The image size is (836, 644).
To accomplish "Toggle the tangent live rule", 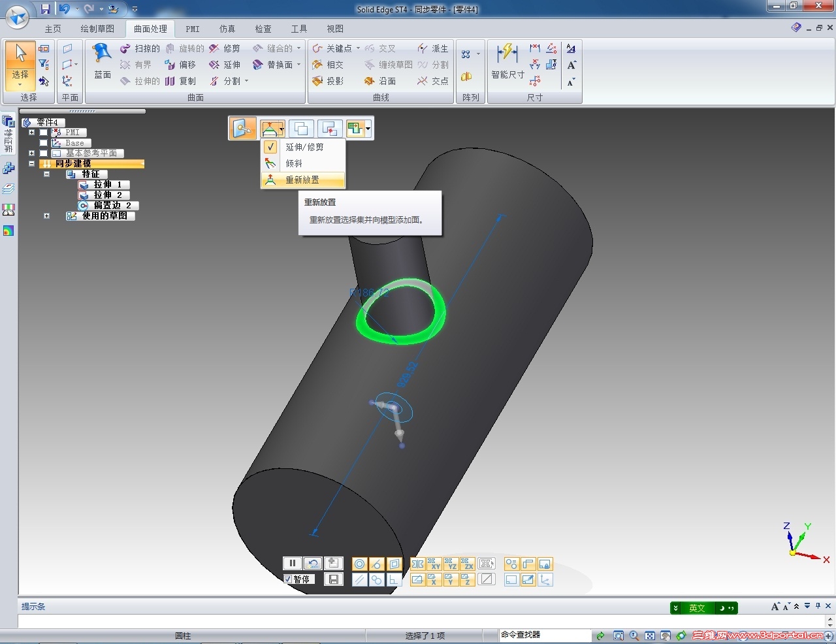I will pyautogui.click(x=376, y=564).
